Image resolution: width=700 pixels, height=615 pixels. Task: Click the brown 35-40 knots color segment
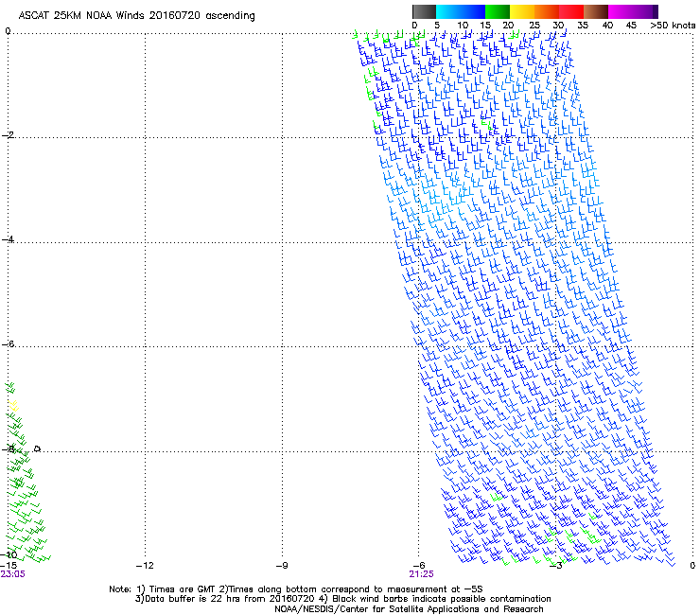pyautogui.click(x=596, y=11)
